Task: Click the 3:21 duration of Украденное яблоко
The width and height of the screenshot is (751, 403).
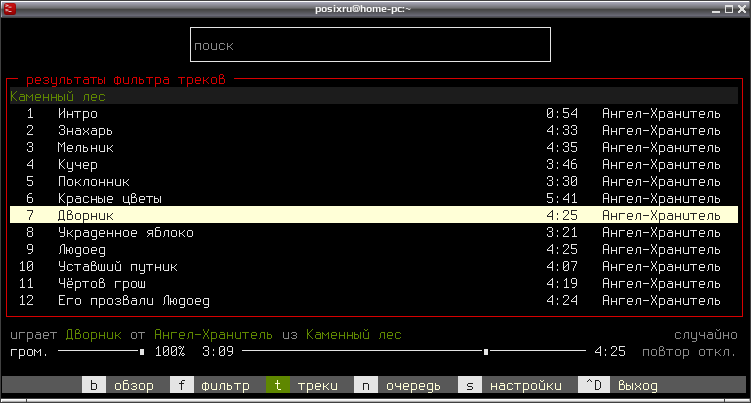Action: [x=562, y=232]
